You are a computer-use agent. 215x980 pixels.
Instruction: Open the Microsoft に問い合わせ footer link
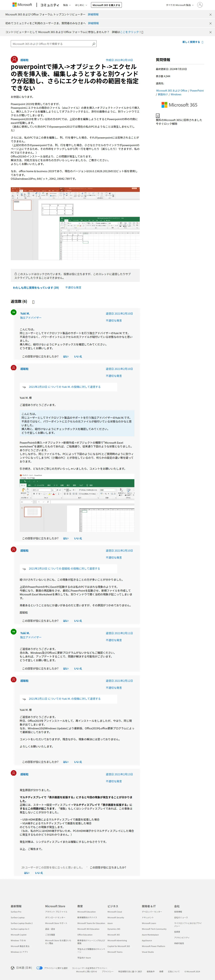86,971
